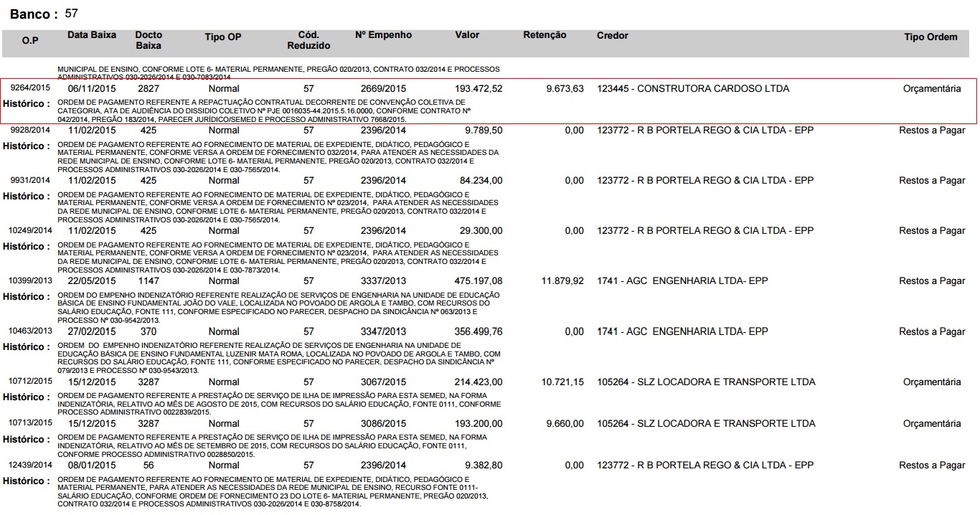
Task: Click payment order number 9264/2015
Action: [29, 88]
